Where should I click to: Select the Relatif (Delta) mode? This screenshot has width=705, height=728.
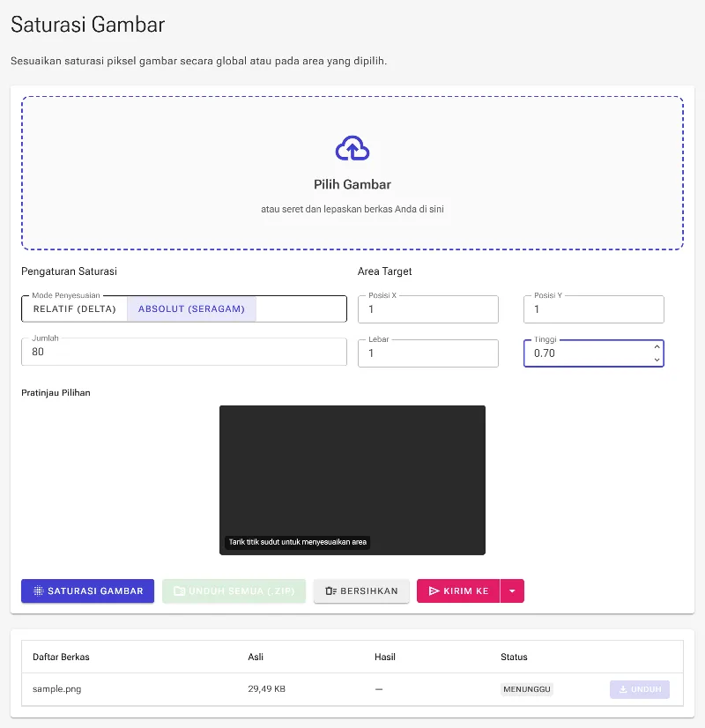74,308
